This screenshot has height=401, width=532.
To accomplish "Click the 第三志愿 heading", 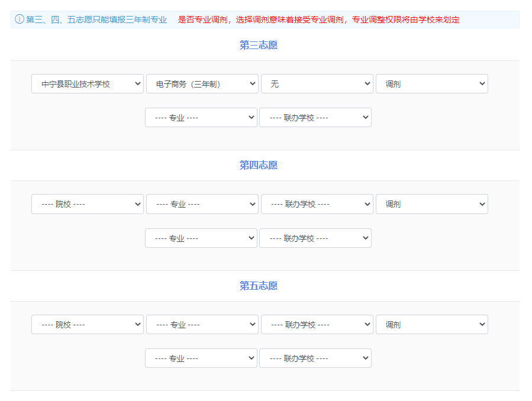I will pos(259,45).
